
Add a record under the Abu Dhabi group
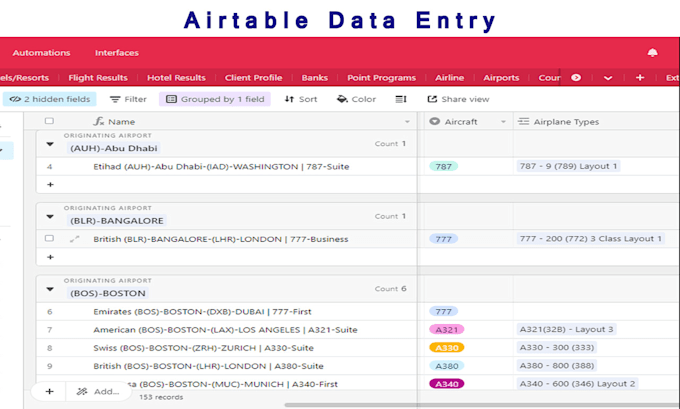pyautogui.click(x=50, y=185)
